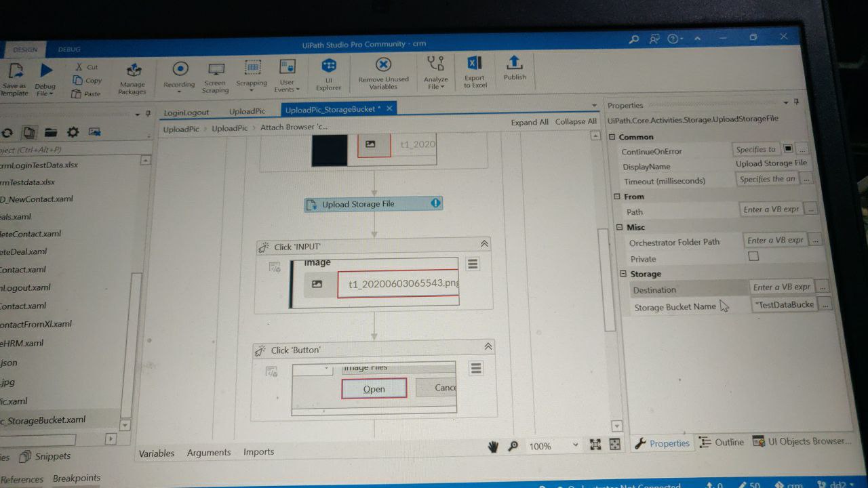Toggle the ContinueOnError checkbox
The width and height of the screenshot is (868, 488).
point(789,148)
